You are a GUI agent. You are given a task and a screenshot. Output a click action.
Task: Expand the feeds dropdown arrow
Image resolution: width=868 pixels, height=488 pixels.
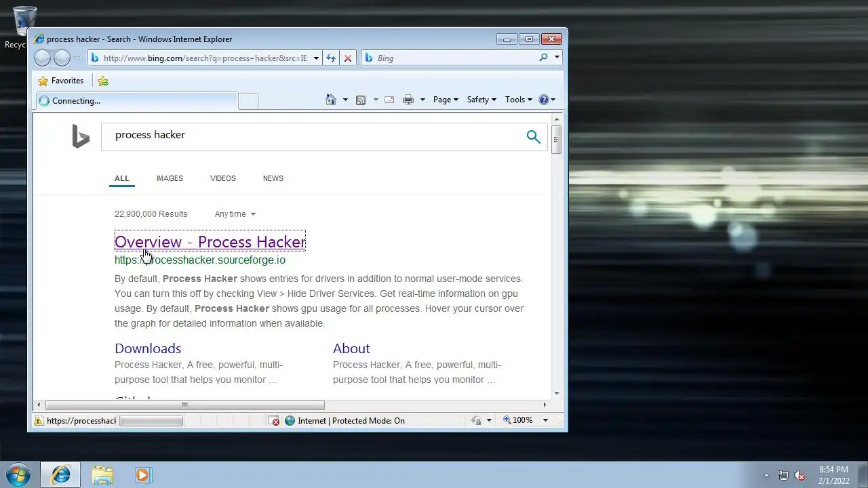(376, 100)
